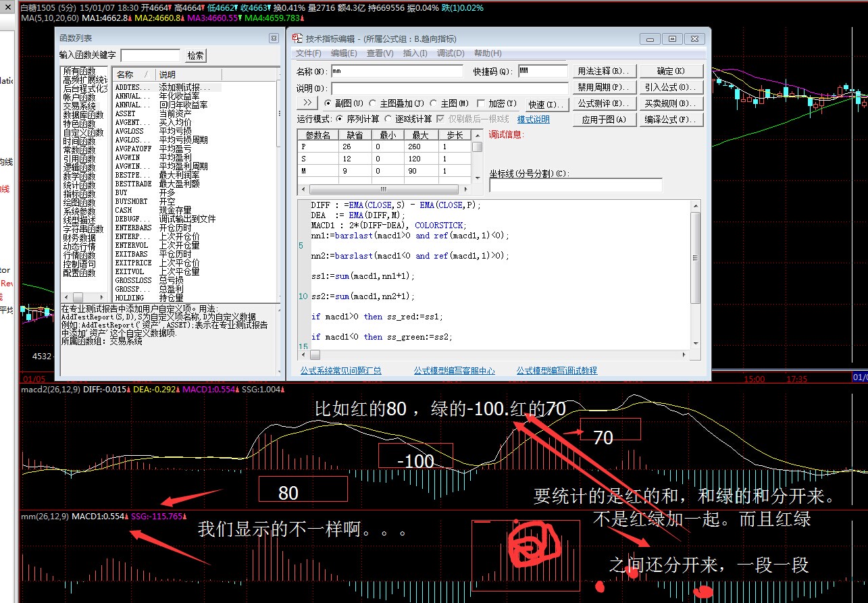The width and height of the screenshot is (868, 603).
Task: Click parameter table vertical scroll up arrow
Action: pos(477,134)
